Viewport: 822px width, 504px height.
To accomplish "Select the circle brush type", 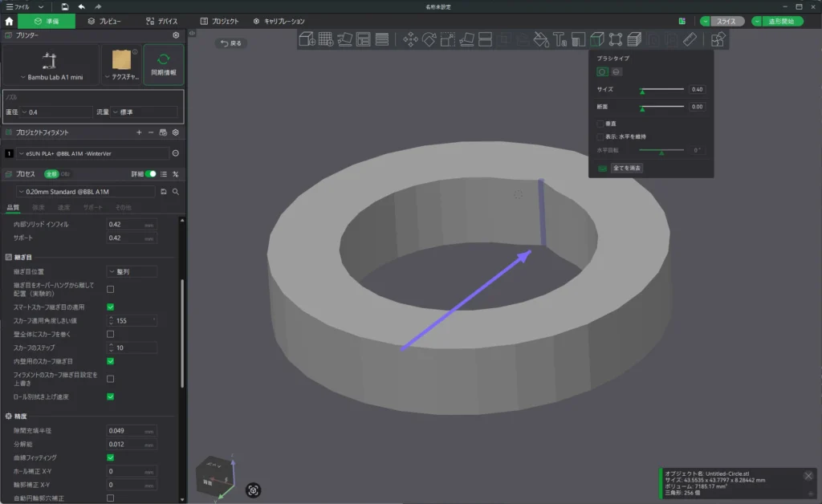I will pos(602,72).
